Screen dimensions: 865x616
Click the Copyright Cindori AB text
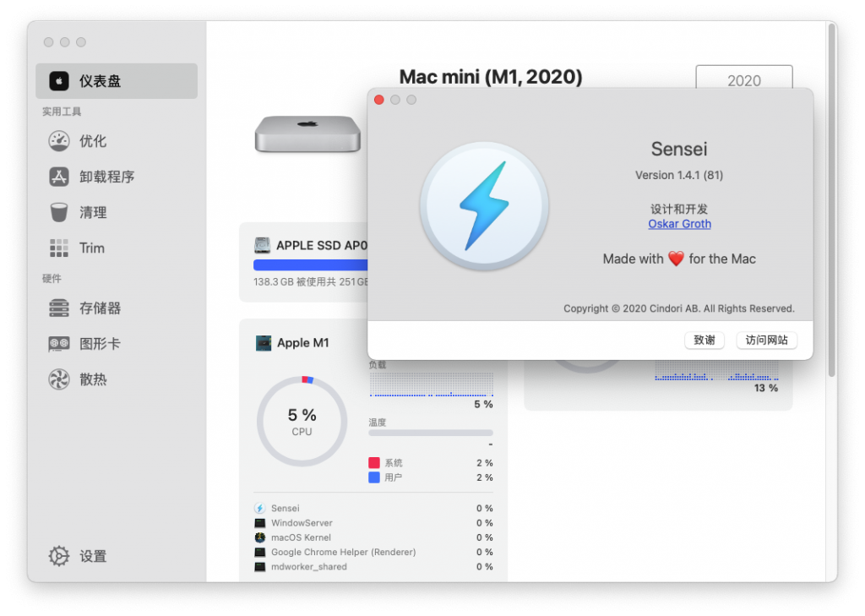point(679,308)
